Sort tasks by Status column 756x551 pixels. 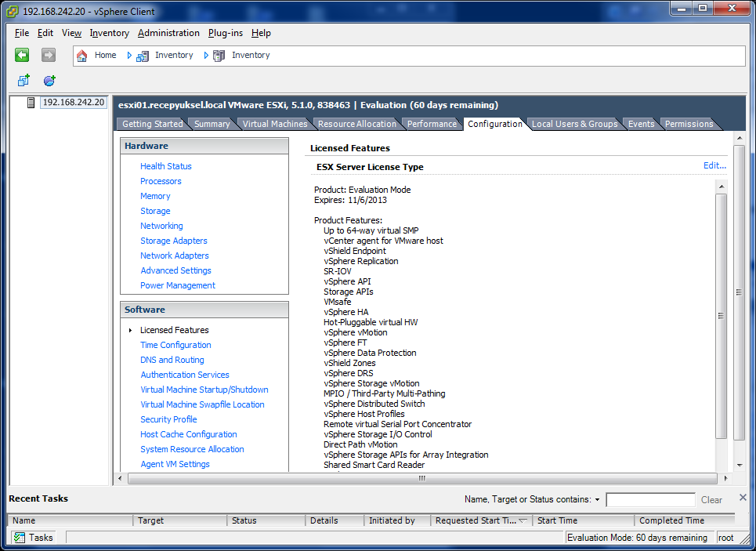coord(266,520)
